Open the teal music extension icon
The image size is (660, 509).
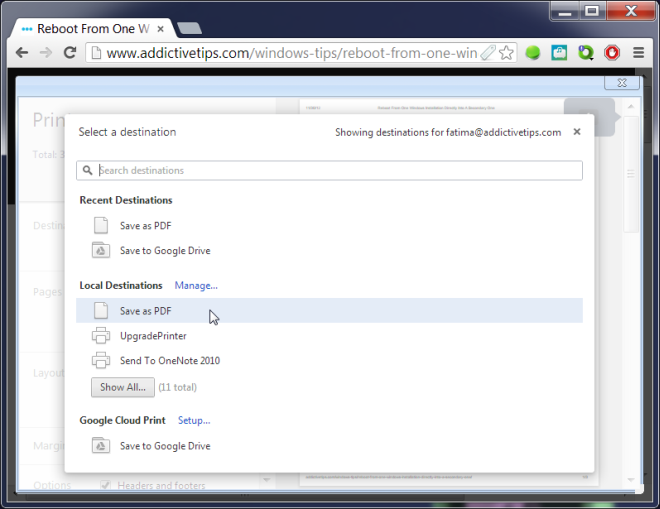tap(559, 53)
